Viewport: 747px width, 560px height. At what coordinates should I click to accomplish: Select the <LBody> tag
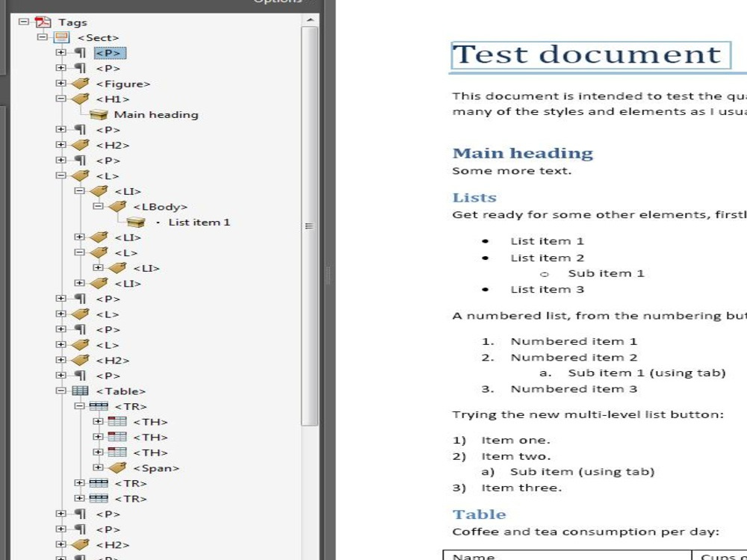tap(160, 207)
